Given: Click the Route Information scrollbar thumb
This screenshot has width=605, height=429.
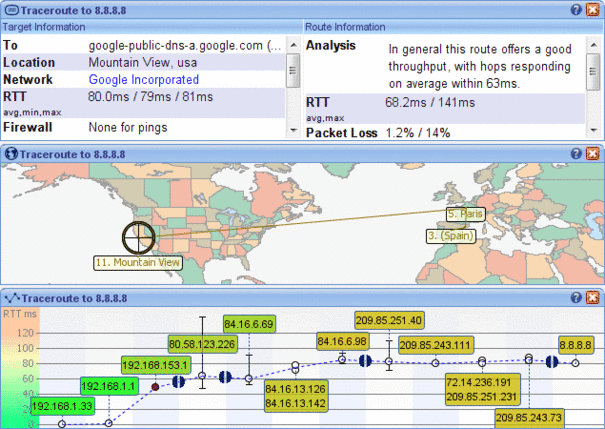Looking at the screenshot, I should (x=593, y=72).
